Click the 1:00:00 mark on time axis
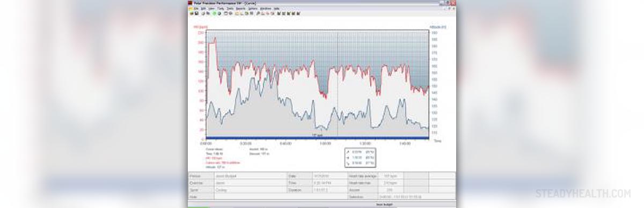The height and width of the screenshot is (208, 644). (325, 144)
